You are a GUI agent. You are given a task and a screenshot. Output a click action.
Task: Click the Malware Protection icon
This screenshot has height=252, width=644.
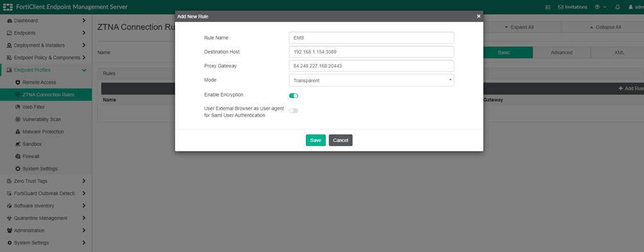point(18,131)
